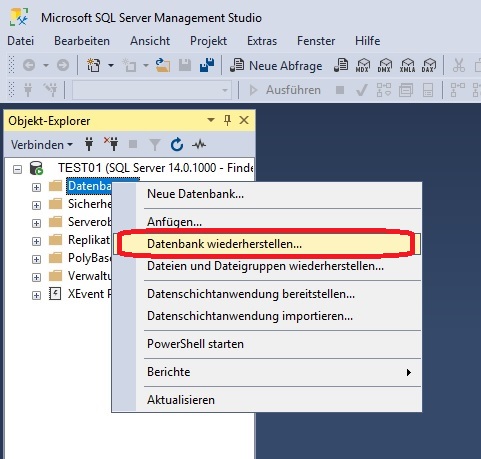
Task: Click Object Explorer filter funnel icon
Action: pyautogui.click(x=155, y=145)
